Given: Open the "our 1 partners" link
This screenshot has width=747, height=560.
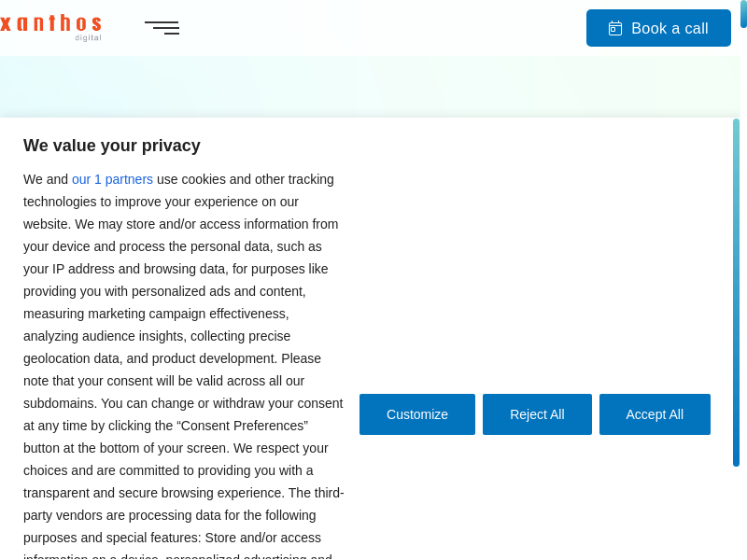Looking at the screenshot, I should (x=112, y=179).
